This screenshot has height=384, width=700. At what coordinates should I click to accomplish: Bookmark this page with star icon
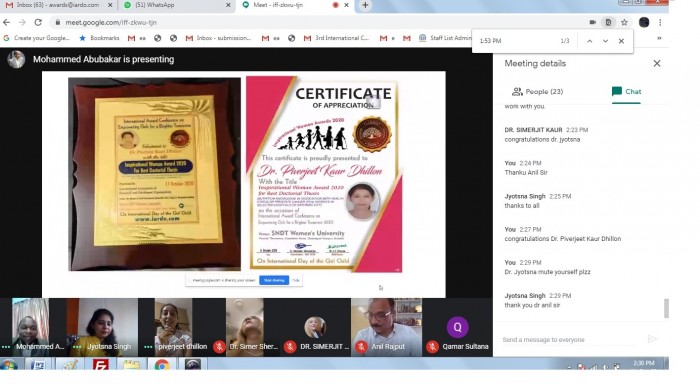point(624,22)
